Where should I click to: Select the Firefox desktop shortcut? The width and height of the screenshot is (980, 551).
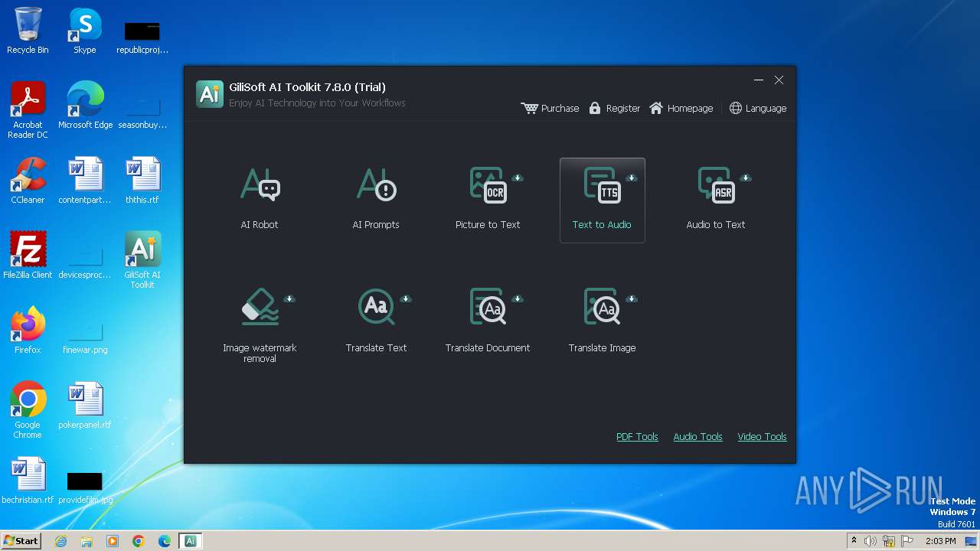click(28, 331)
